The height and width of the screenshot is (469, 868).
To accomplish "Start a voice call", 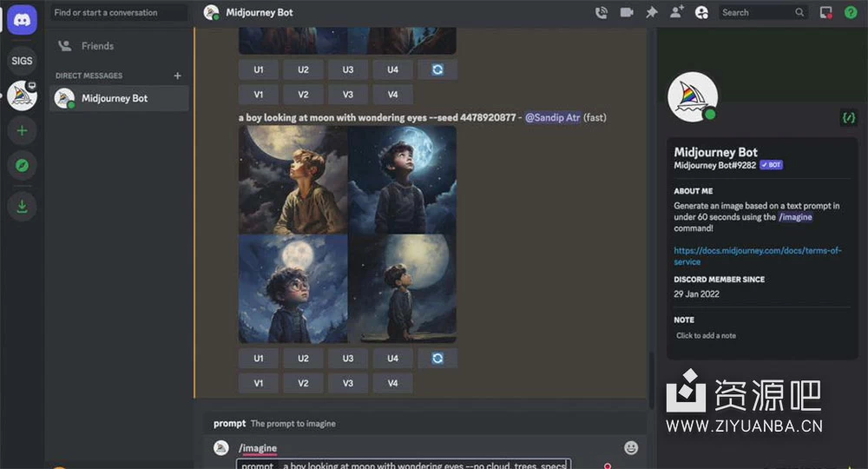I will pos(601,13).
